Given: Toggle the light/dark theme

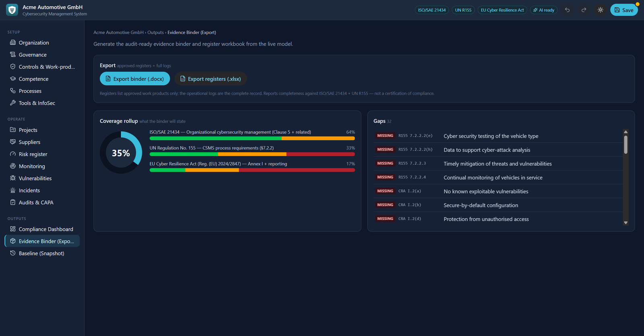Looking at the screenshot, I should [x=600, y=10].
